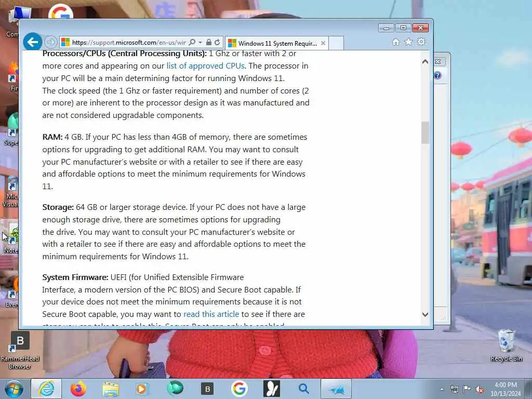Open the clock showing 4:00 PM
Screen dimensions: 532x399
(506, 389)
